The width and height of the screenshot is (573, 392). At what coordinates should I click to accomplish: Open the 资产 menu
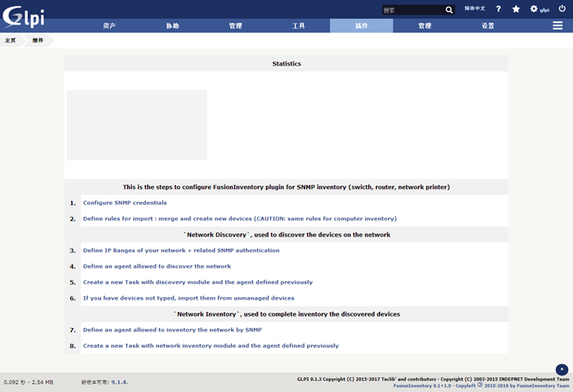[109, 25]
